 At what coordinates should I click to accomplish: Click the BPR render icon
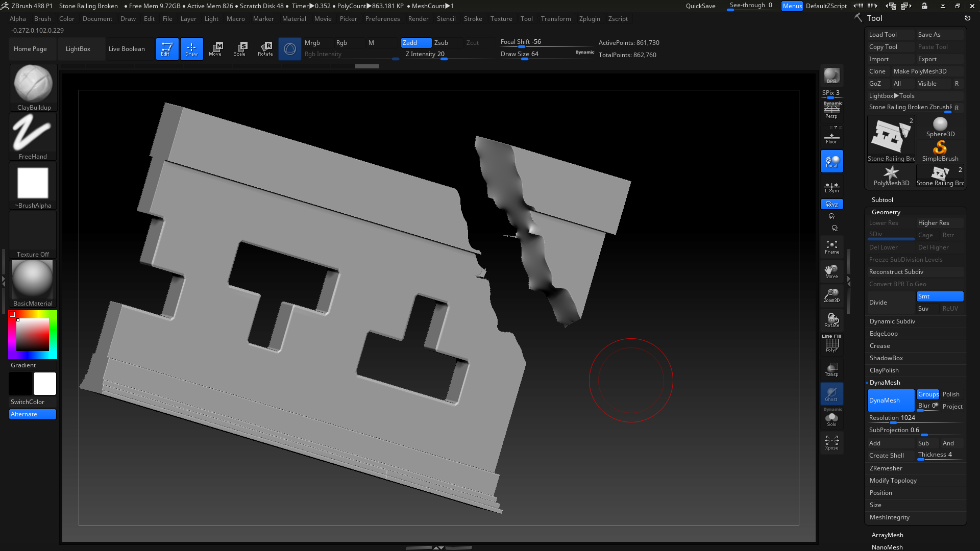tap(831, 76)
